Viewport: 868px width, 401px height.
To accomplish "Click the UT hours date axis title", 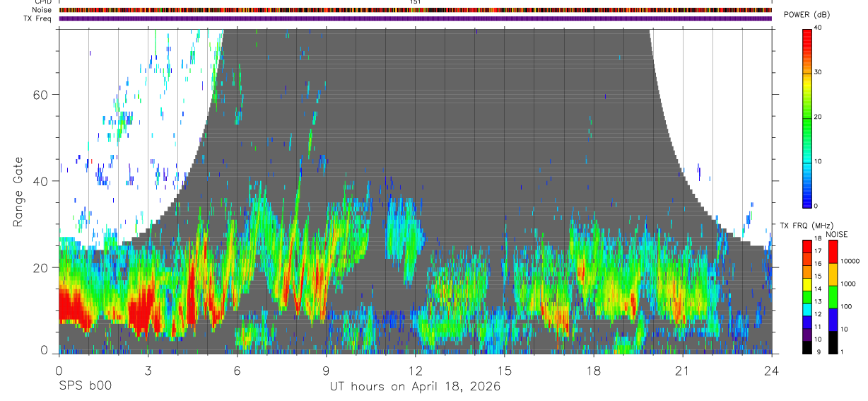I will pos(415,387).
